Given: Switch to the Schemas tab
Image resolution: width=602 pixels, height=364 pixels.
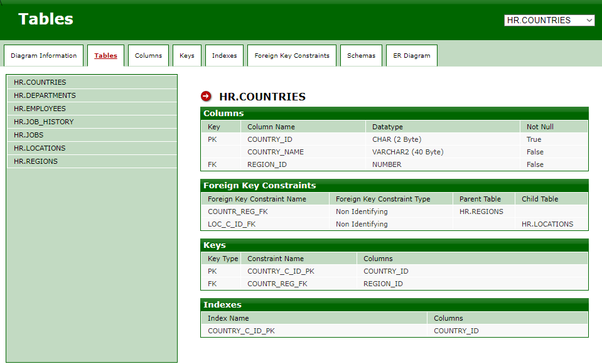Looking at the screenshot, I should pos(361,55).
